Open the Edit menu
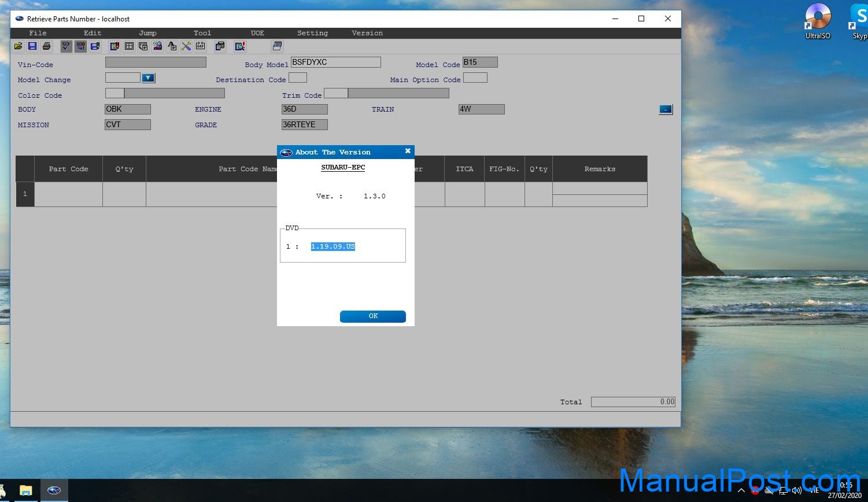Viewport: 868px width, 502px height. point(93,33)
